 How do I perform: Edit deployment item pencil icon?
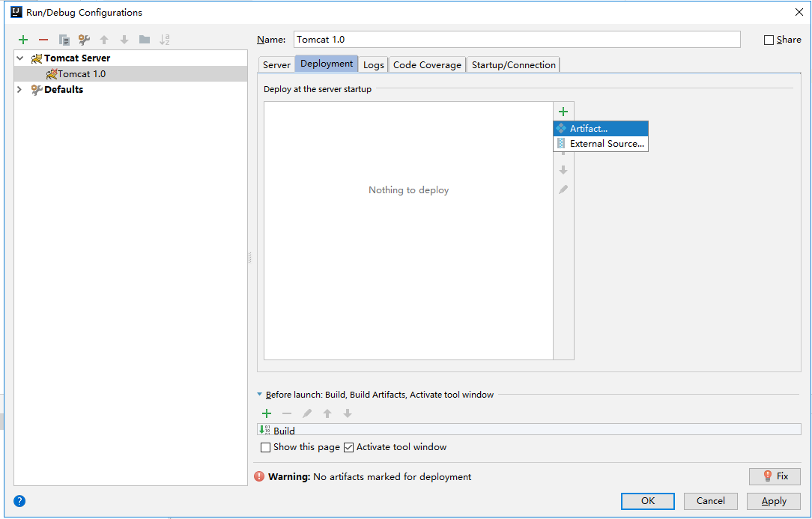point(563,189)
